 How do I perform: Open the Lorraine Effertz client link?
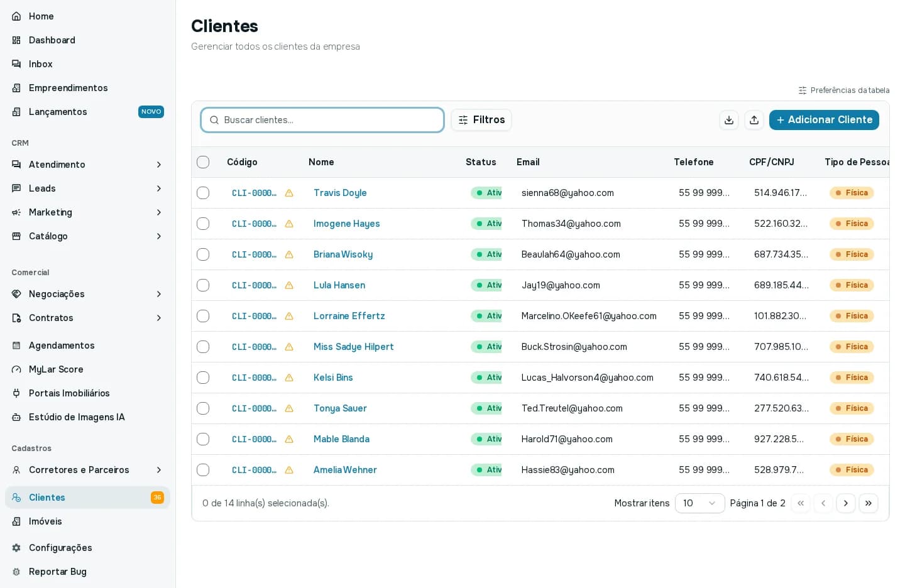pos(349,316)
